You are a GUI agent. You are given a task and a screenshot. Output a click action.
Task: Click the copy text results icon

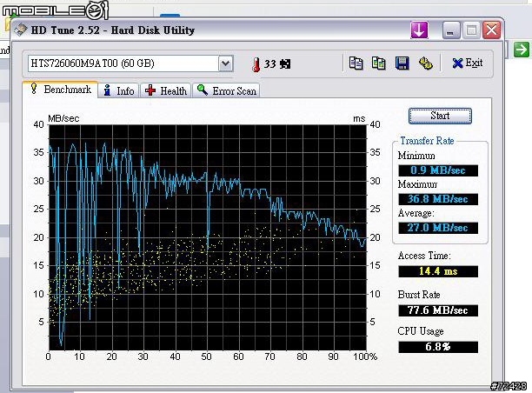tap(356, 63)
